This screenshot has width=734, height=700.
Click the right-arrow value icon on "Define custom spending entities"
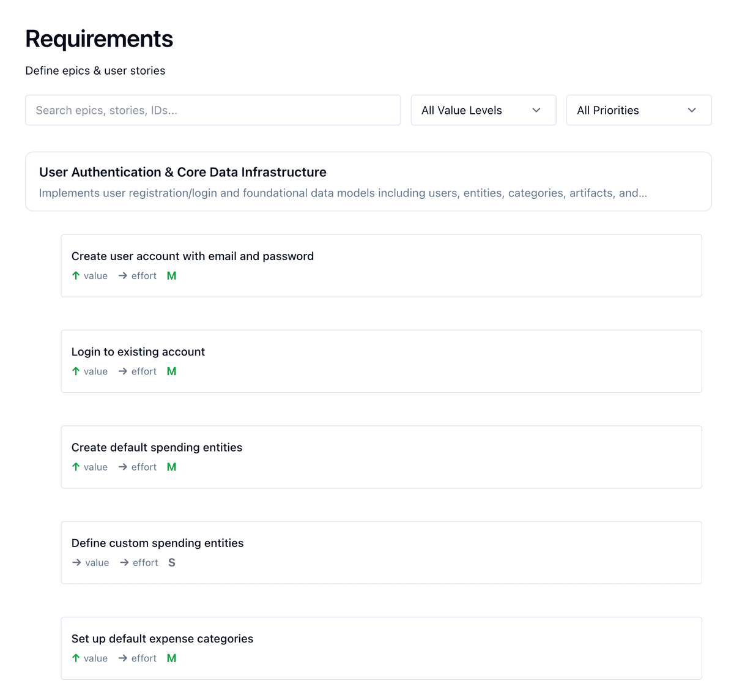tap(76, 562)
